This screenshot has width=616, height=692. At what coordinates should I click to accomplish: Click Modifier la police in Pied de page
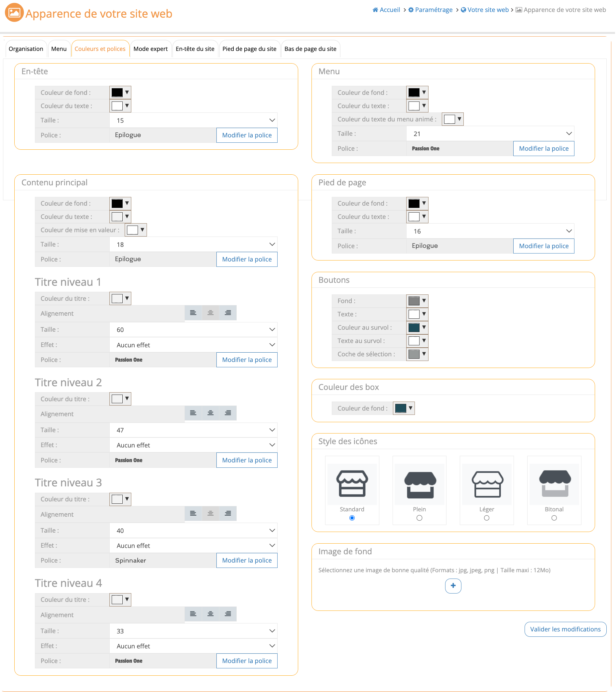[544, 246]
